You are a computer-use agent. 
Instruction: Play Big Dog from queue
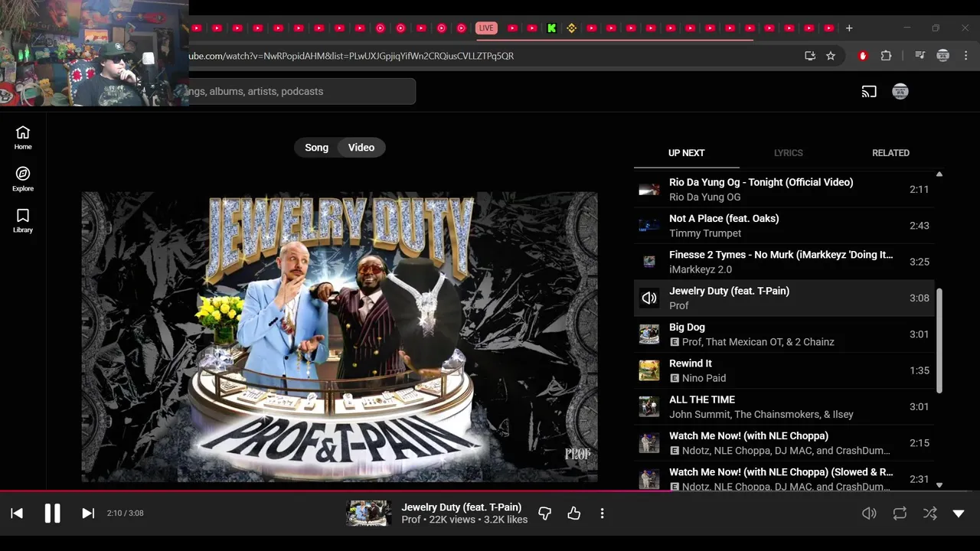pyautogui.click(x=784, y=334)
